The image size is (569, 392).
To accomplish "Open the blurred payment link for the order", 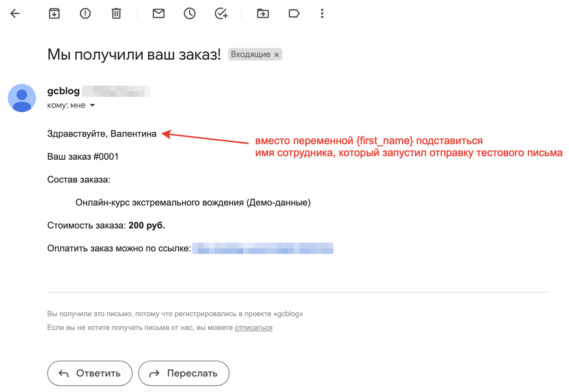I will pos(263,248).
